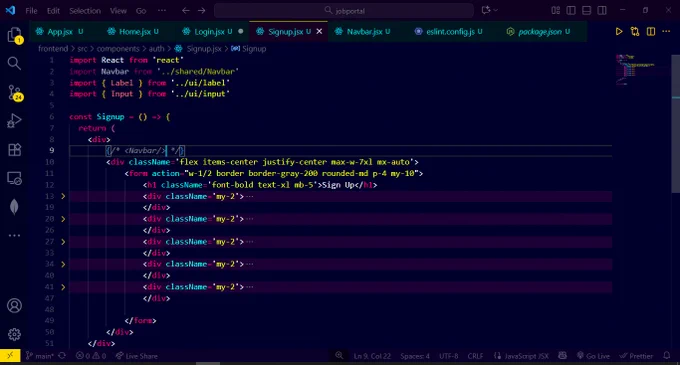Click the components breadcrumb segment
The height and width of the screenshot is (365, 680).
click(118, 49)
